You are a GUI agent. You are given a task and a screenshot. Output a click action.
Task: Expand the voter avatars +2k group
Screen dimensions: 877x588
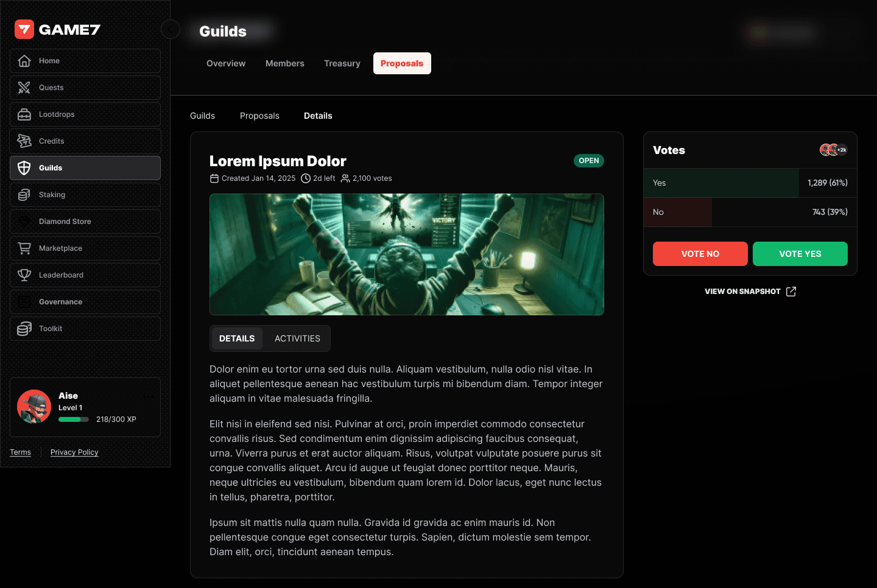coord(834,150)
